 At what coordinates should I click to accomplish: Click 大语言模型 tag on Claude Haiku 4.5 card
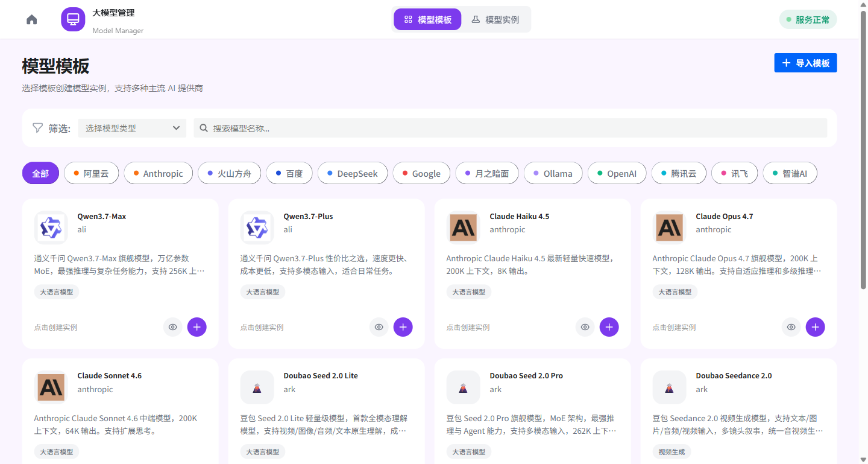[x=469, y=292]
